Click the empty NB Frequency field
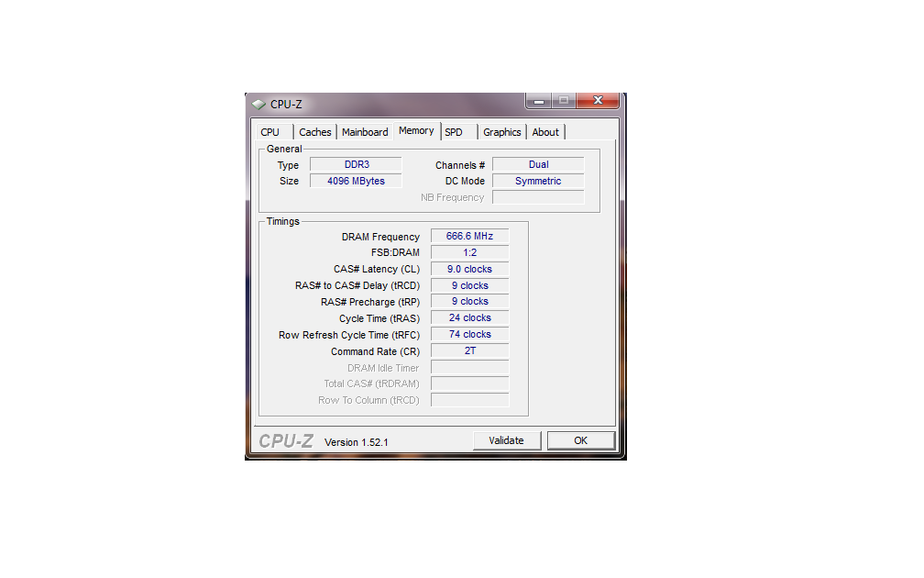This screenshot has height=578, width=924. (x=539, y=197)
